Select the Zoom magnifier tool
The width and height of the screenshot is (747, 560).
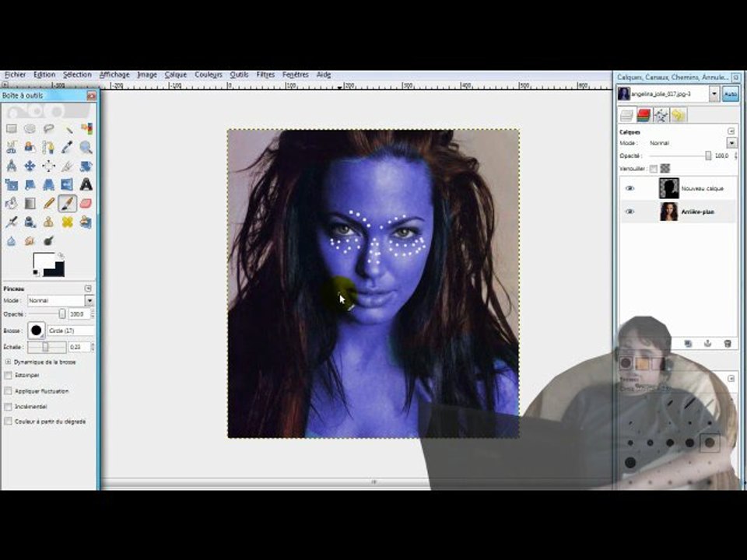86,147
